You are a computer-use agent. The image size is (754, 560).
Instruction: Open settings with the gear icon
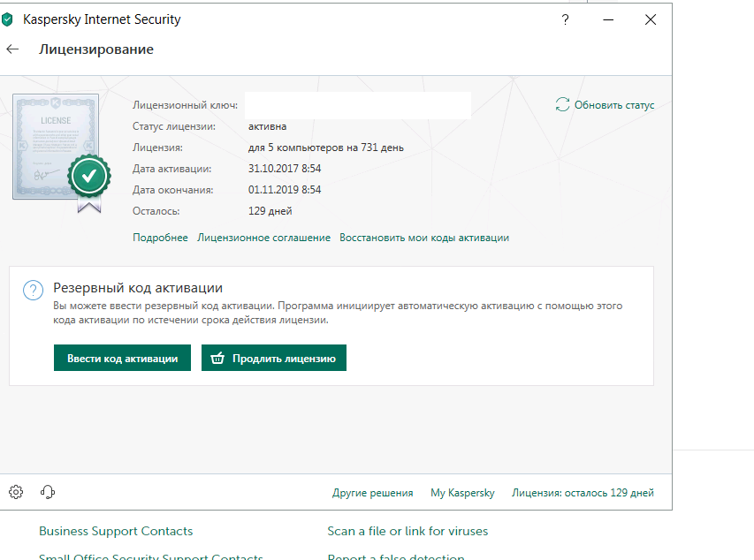coord(16,492)
